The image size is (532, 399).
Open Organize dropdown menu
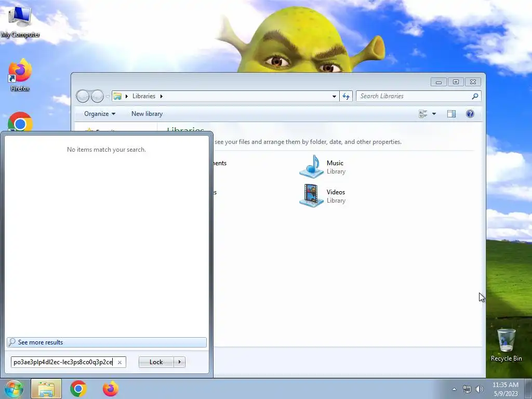pyautogui.click(x=99, y=114)
